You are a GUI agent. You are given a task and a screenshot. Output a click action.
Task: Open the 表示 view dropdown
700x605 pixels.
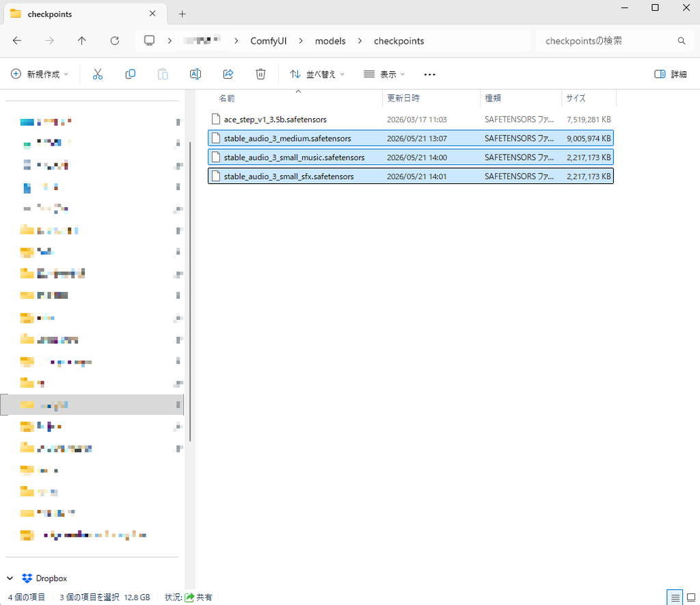click(x=384, y=74)
